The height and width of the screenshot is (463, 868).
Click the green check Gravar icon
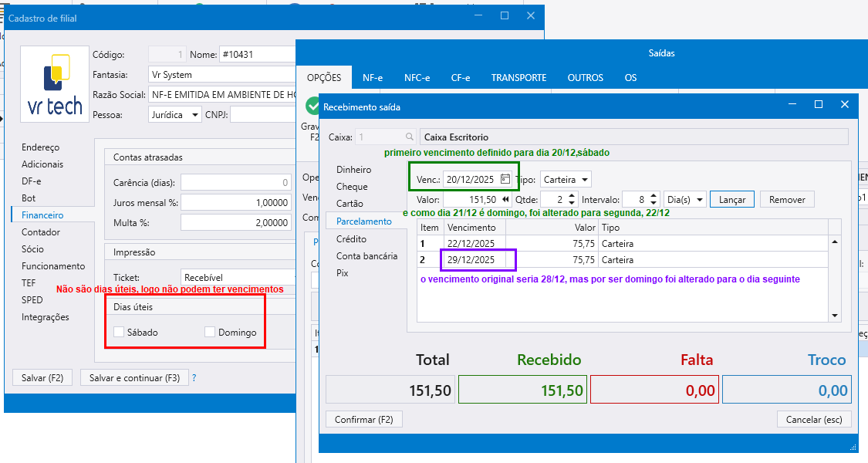click(313, 106)
